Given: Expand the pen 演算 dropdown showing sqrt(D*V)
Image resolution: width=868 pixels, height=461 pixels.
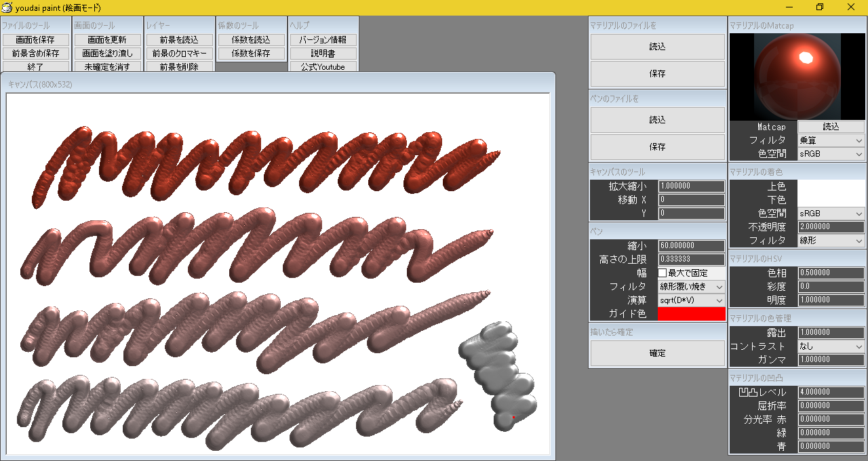Looking at the screenshot, I should pyautogui.click(x=691, y=300).
